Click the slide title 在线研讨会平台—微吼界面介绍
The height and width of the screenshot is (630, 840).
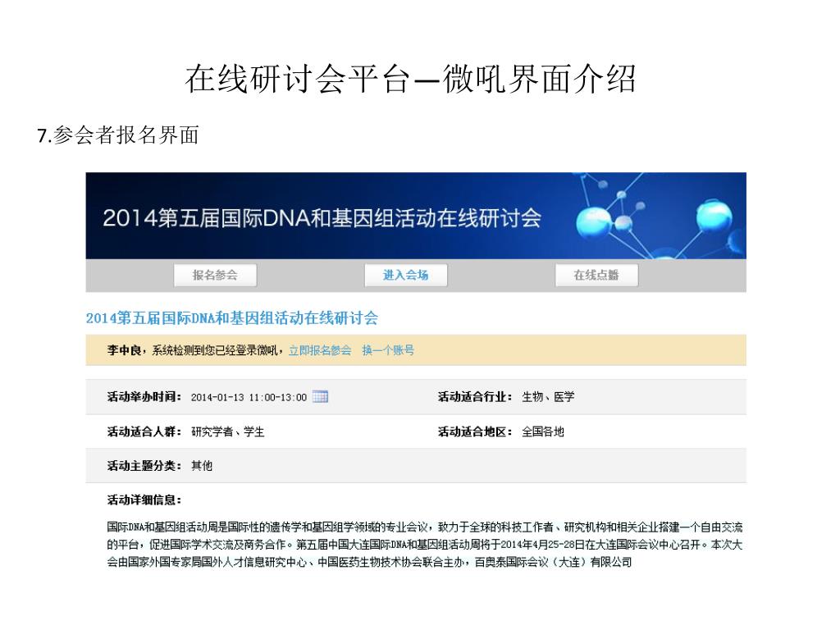point(410,79)
